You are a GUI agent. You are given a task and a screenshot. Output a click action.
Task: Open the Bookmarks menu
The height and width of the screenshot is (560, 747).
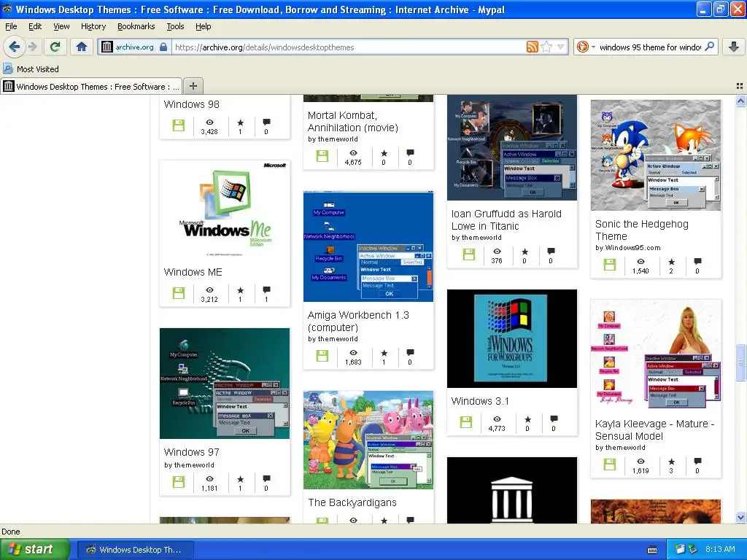(136, 26)
